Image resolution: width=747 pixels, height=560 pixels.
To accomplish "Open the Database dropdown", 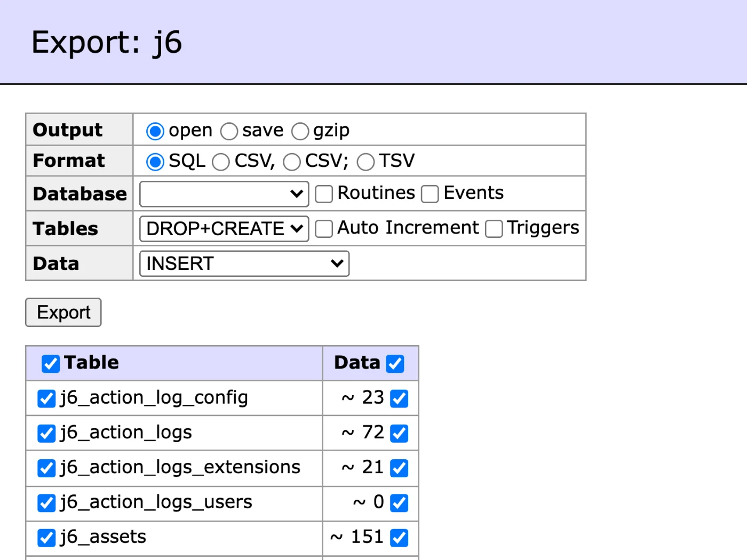I will pyautogui.click(x=224, y=194).
